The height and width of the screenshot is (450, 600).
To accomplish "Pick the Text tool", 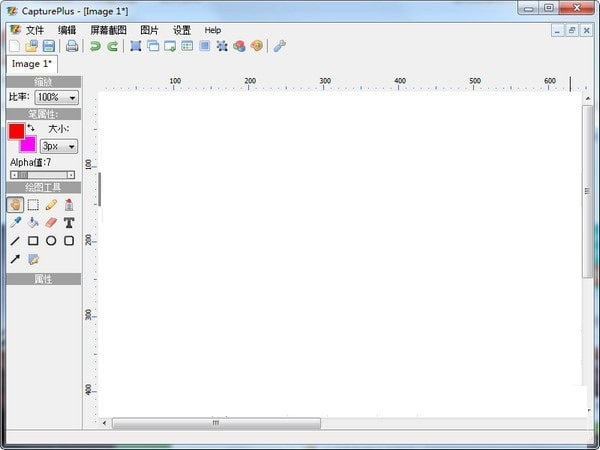I will [69, 223].
